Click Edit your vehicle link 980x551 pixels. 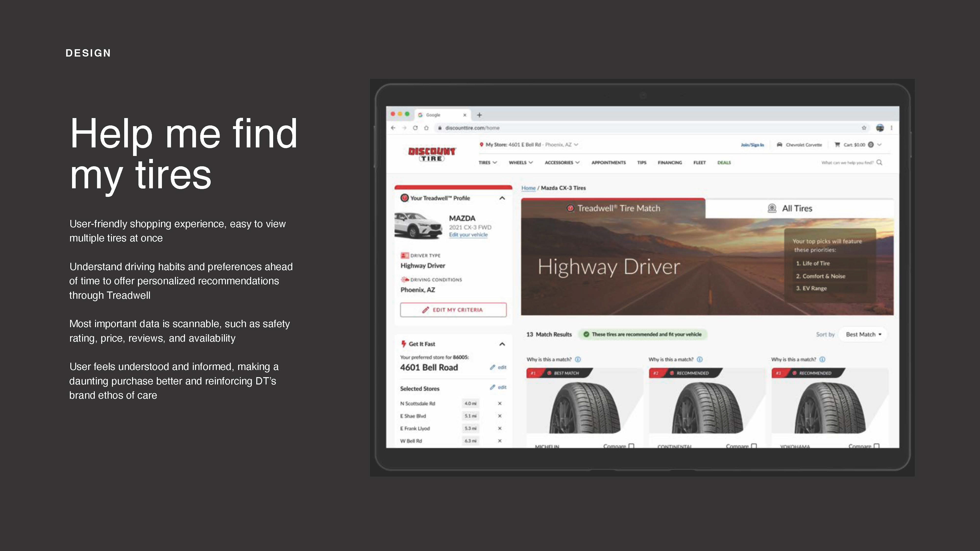click(x=468, y=235)
